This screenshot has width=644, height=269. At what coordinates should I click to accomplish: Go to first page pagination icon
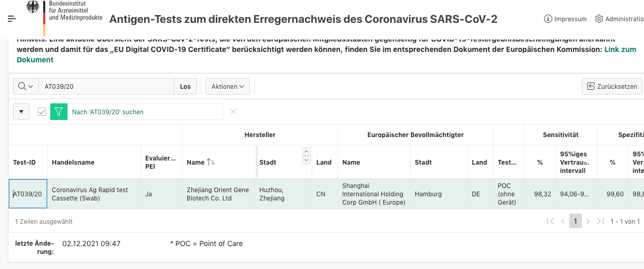551,221
